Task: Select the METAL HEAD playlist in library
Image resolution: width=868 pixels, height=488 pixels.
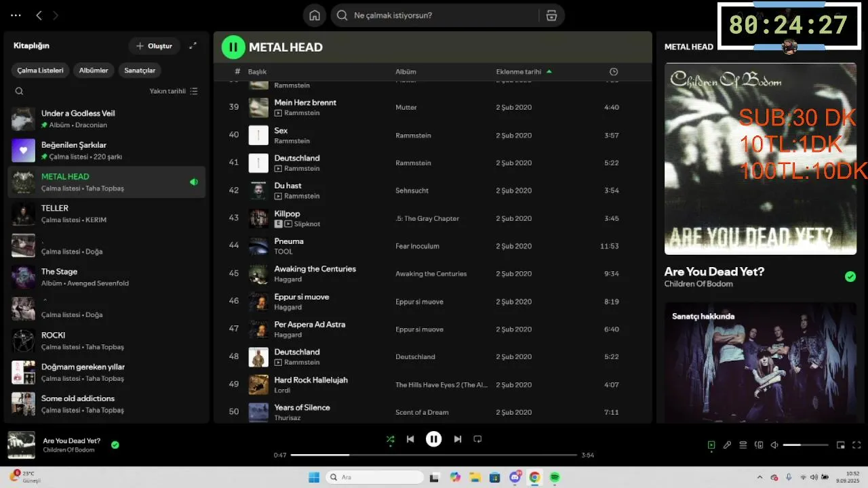Action: point(106,182)
